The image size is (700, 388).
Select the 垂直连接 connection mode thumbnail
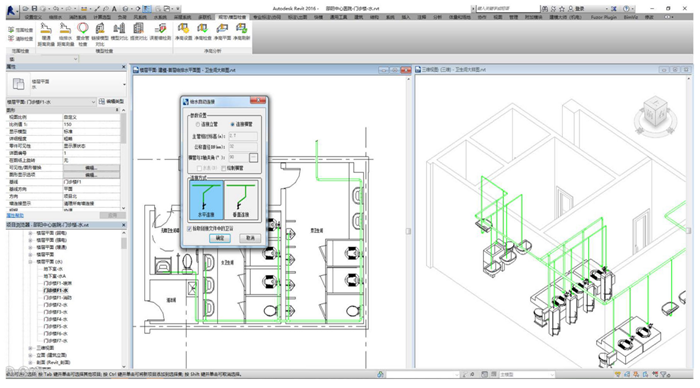tap(242, 200)
